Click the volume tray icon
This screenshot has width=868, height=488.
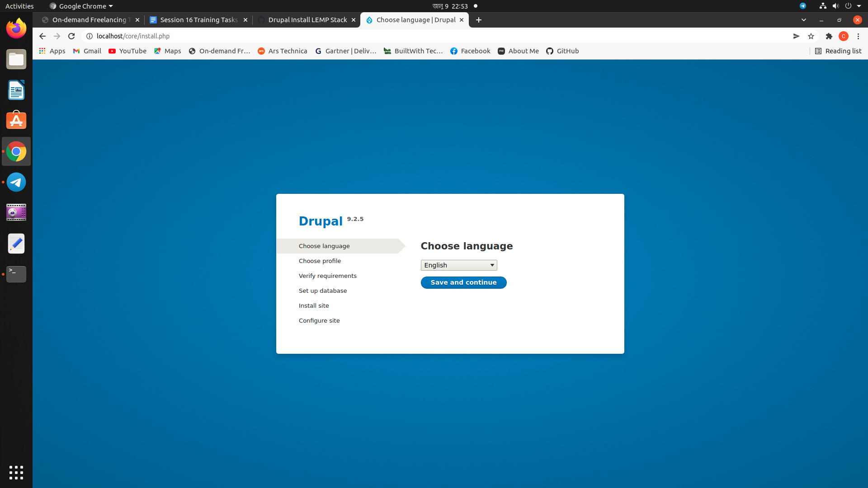(835, 6)
